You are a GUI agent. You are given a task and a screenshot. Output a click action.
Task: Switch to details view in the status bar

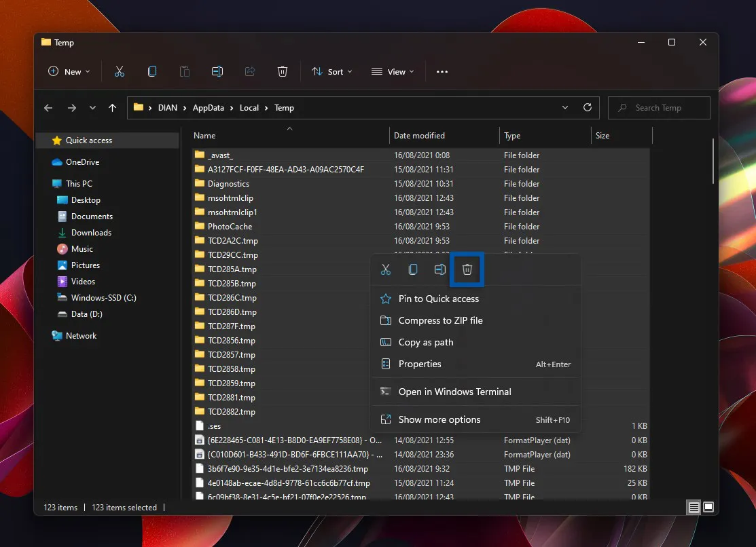coord(693,507)
